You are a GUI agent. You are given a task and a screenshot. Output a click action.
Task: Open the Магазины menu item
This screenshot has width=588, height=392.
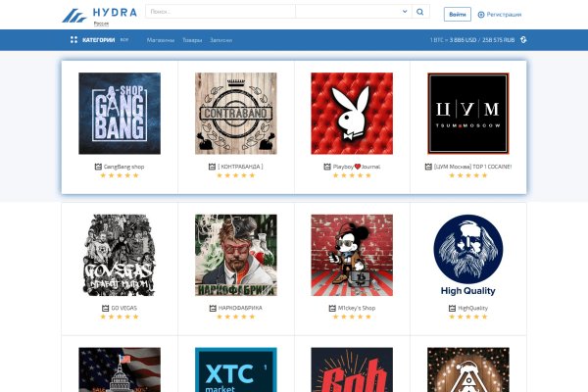tap(161, 40)
